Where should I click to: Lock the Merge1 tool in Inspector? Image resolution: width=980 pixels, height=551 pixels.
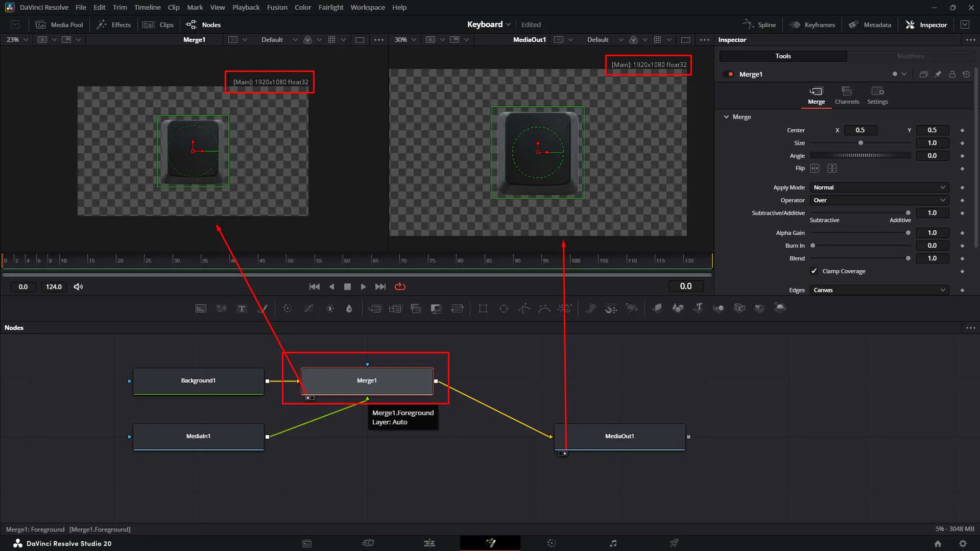tap(952, 75)
